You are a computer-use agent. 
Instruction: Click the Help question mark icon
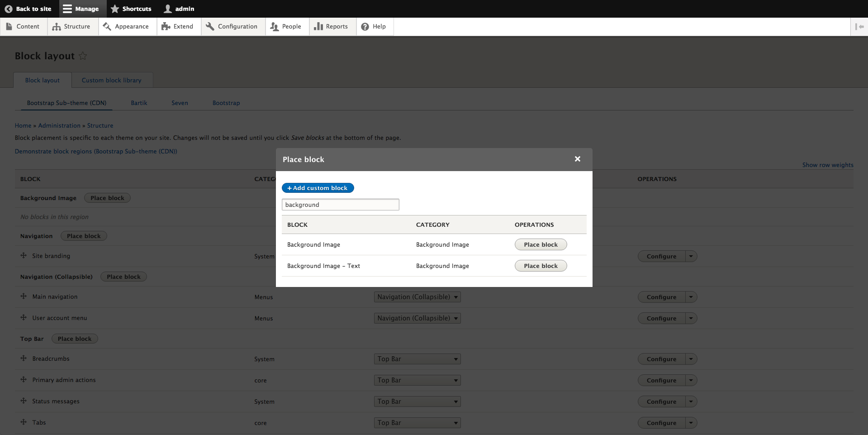point(365,27)
